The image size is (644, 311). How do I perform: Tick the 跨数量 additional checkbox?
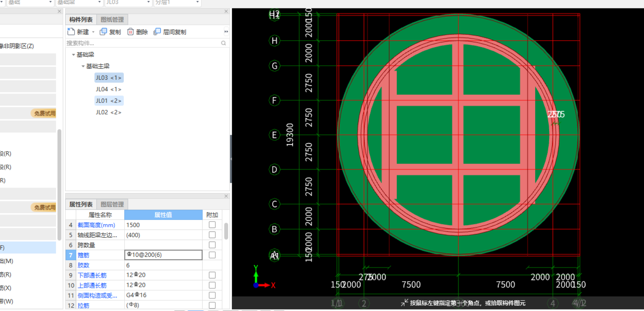point(212,245)
